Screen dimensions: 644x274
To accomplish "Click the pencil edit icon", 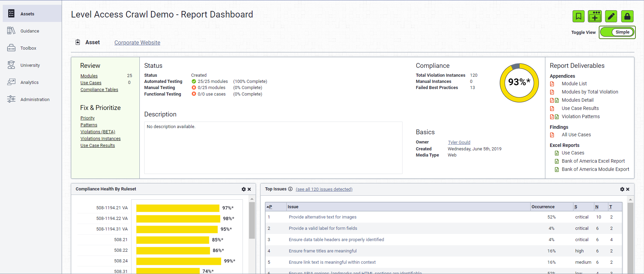I will click(611, 16).
